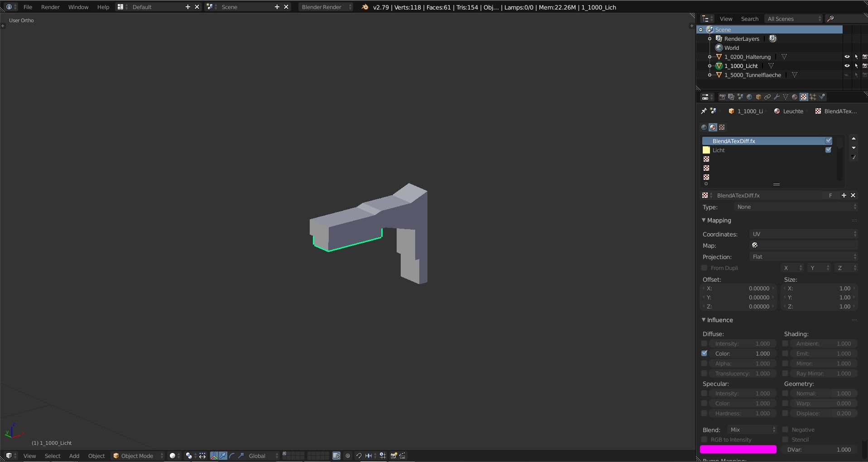Click the magenta default color swatch

pyautogui.click(x=738, y=449)
